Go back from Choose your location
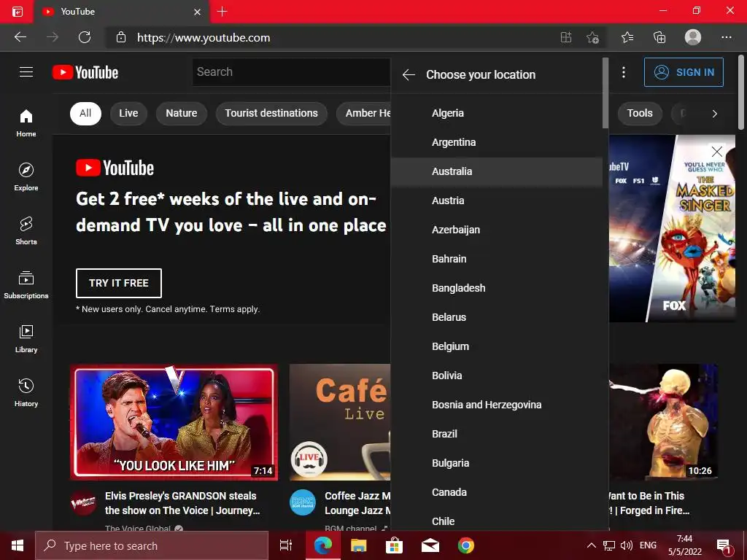The height and width of the screenshot is (560, 747). click(409, 75)
